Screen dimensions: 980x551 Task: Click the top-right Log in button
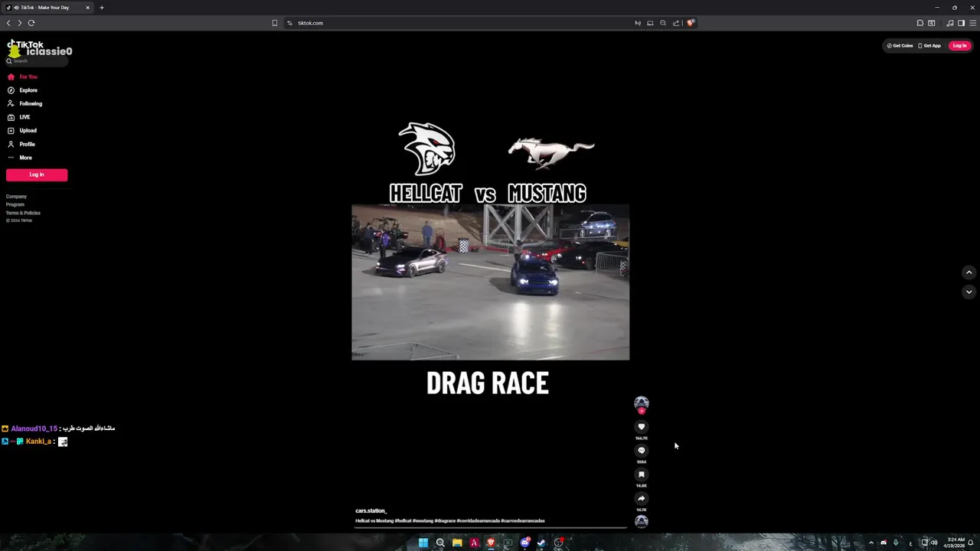[x=959, y=46]
